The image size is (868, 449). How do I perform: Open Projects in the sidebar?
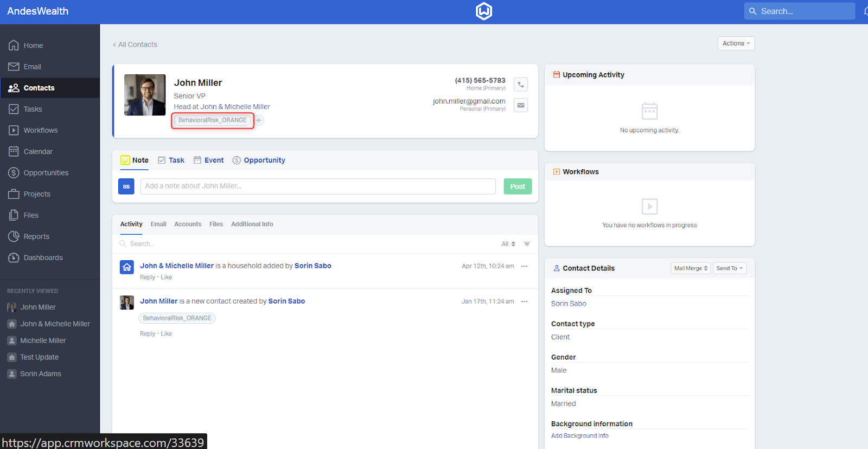[37, 194]
